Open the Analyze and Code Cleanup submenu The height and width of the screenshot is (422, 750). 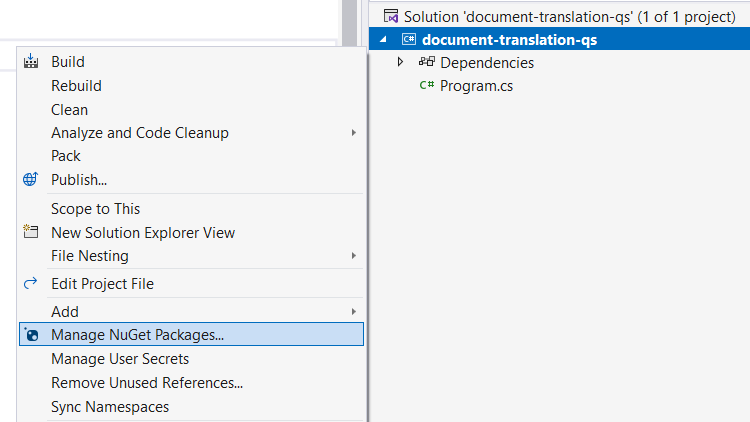click(x=354, y=133)
